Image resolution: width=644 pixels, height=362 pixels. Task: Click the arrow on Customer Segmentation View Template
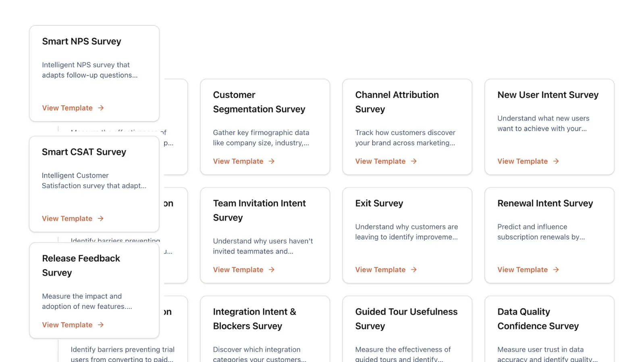[272, 161]
